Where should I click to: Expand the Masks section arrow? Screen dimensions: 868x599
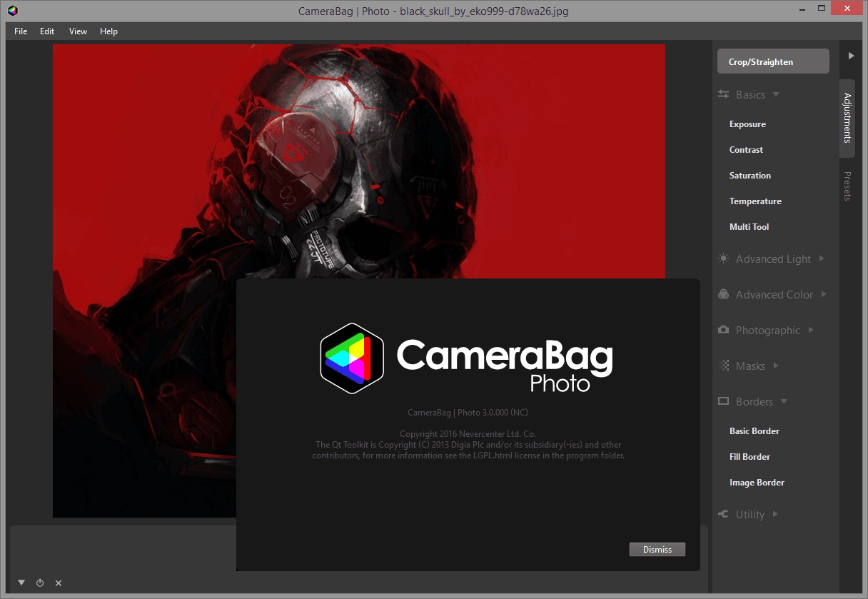coord(776,366)
